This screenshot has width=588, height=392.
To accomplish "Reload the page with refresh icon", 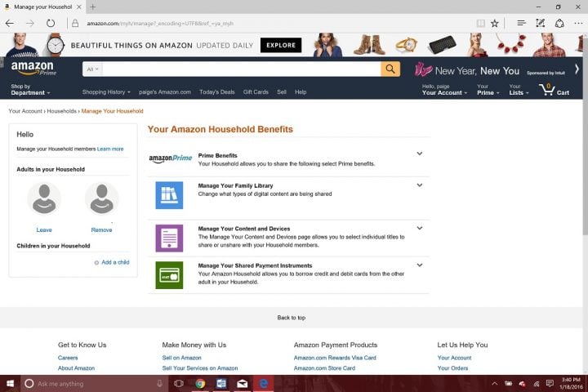I will click(51, 23).
